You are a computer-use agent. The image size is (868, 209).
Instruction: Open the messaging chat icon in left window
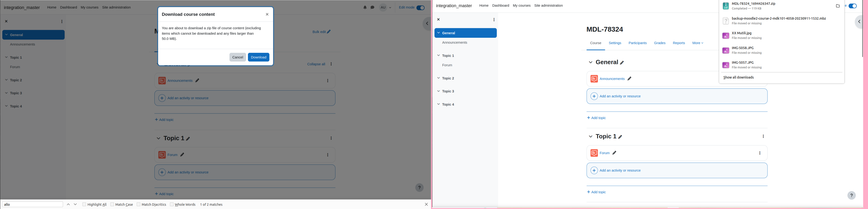coord(372,7)
